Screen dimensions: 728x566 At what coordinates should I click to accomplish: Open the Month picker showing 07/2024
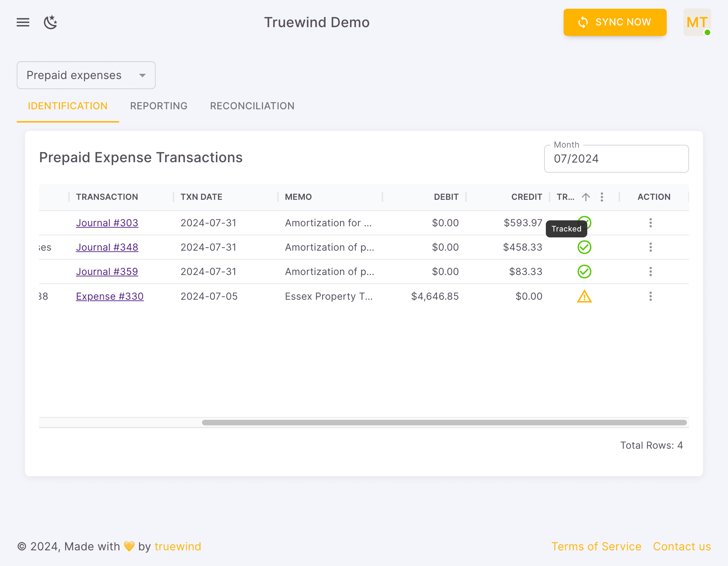[616, 159]
